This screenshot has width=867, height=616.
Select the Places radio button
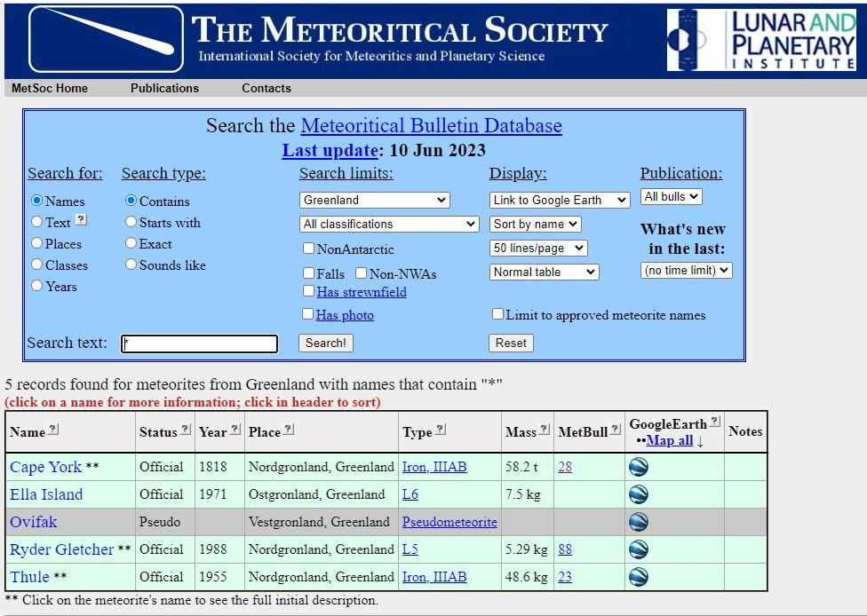pos(37,243)
